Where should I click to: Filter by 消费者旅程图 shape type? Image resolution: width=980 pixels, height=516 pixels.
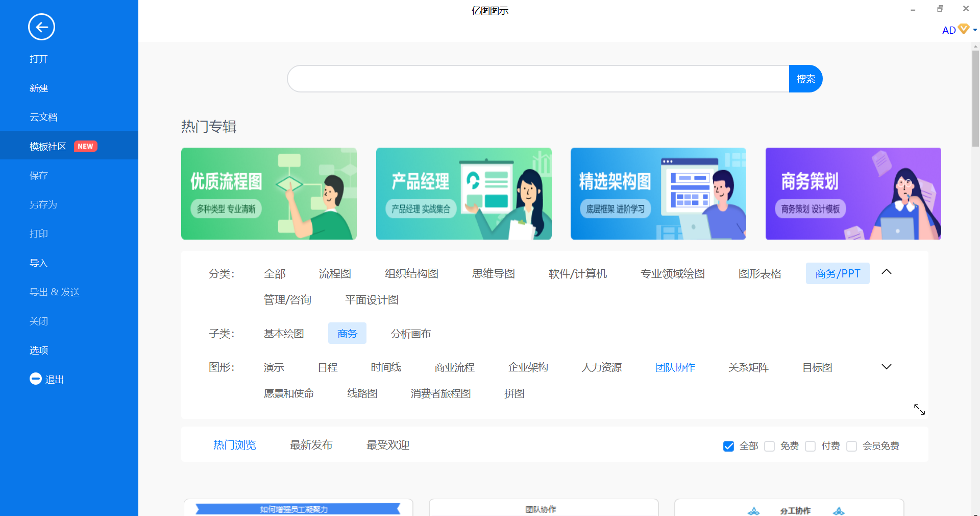click(441, 393)
